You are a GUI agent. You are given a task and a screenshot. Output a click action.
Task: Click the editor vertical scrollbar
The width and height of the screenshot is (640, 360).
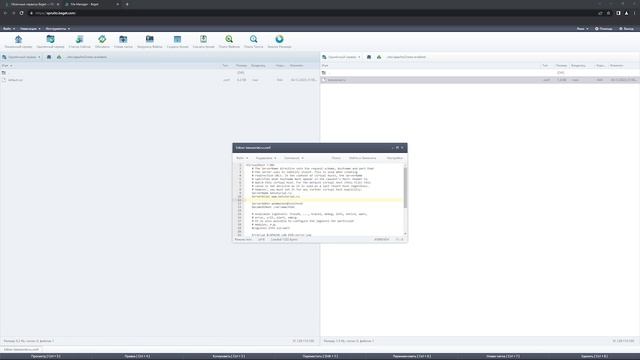[x=405, y=188]
